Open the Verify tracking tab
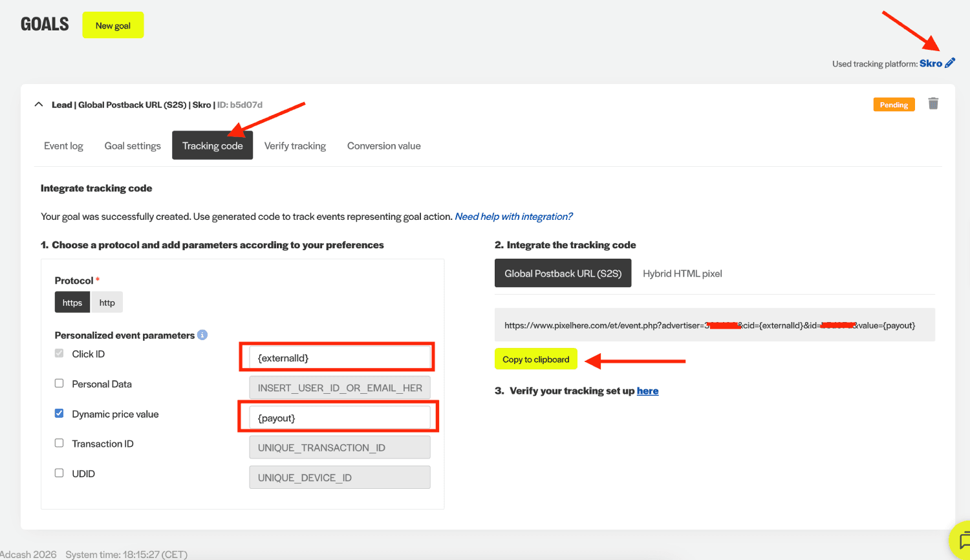The image size is (970, 560). [x=295, y=145]
